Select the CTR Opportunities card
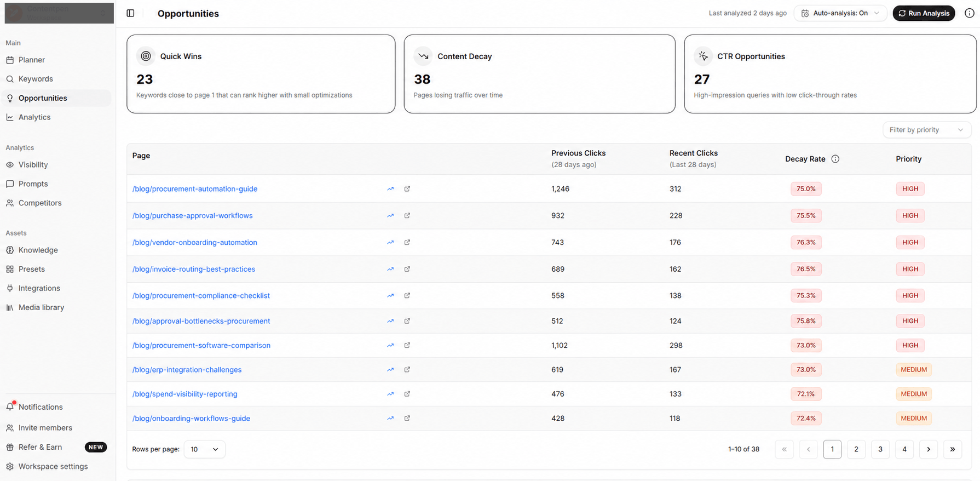The height and width of the screenshot is (481, 980). pyautogui.click(x=831, y=74)
